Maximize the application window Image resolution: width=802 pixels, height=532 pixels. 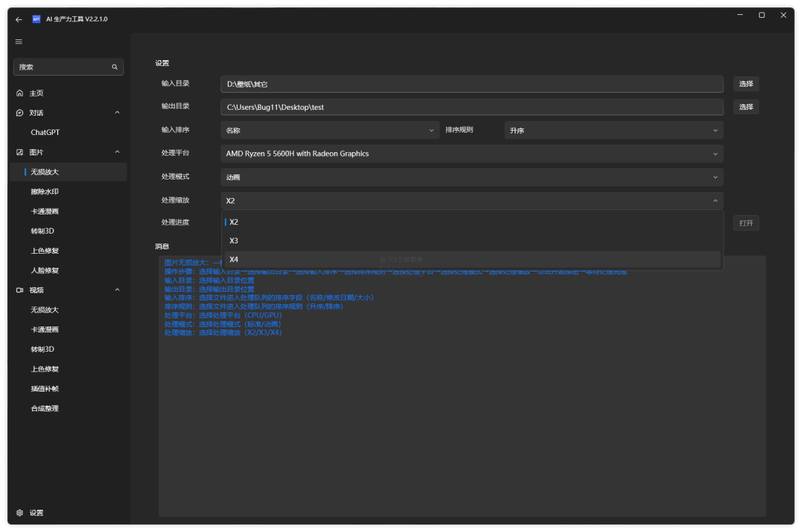pyautogui.click(x=762, y=16)
